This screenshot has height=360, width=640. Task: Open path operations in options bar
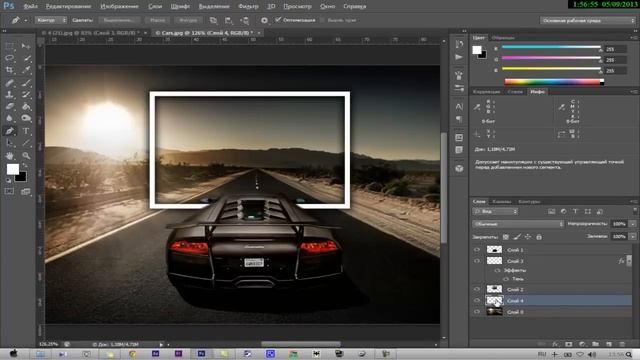(213, 20)
